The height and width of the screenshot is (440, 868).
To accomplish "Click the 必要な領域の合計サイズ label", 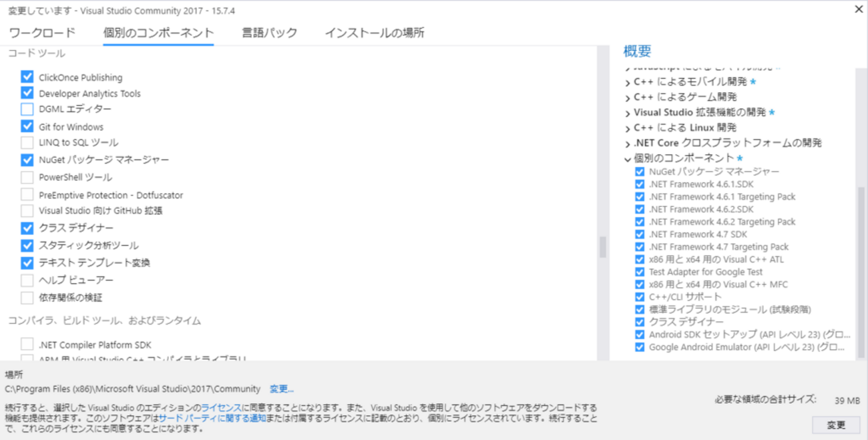I will coord(765,399).
